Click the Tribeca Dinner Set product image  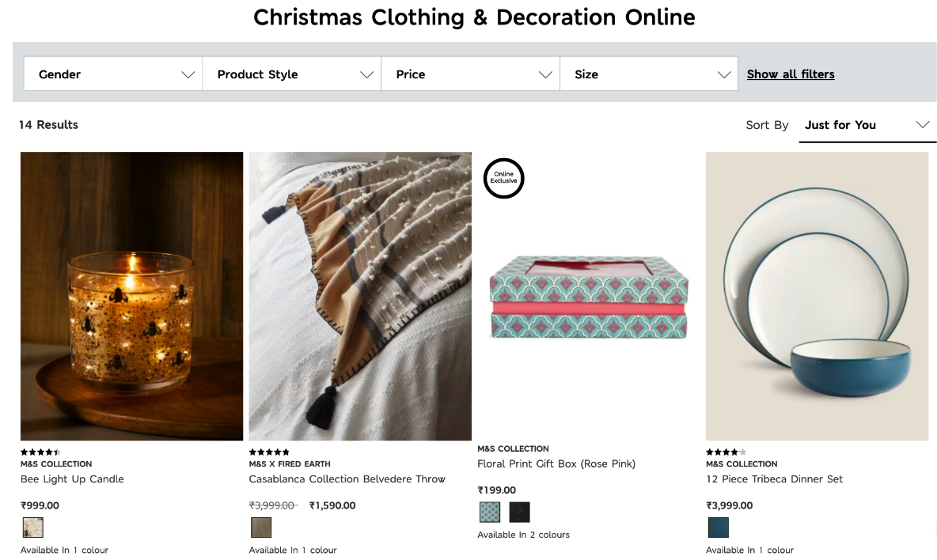tap(817, 296)
